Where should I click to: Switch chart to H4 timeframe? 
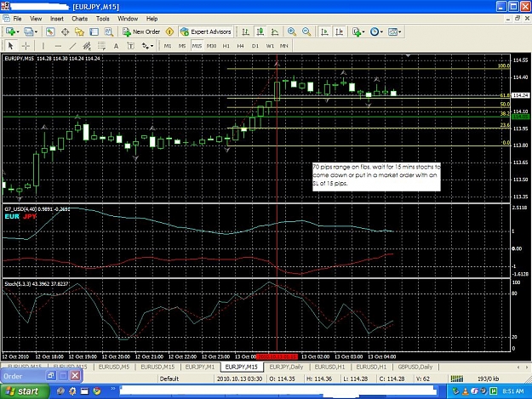(x=241, y=46)
